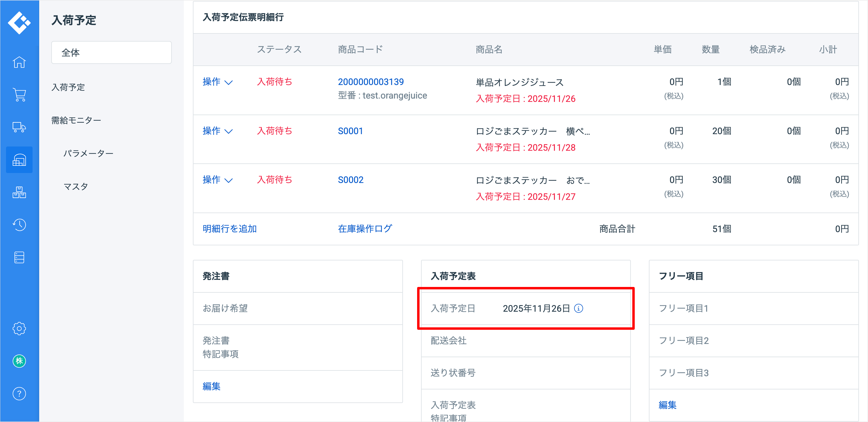
Task: Open パラメーター submenu item
Action: (x=88, y=153)
